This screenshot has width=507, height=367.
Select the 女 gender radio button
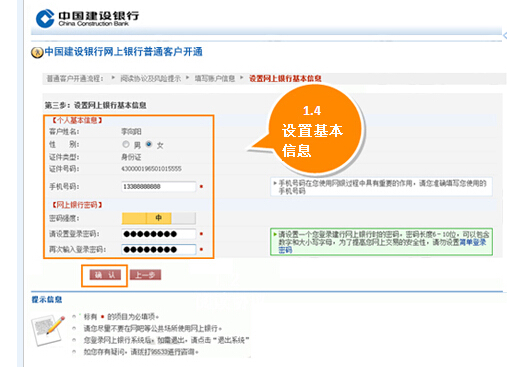[x=149, y=144]
